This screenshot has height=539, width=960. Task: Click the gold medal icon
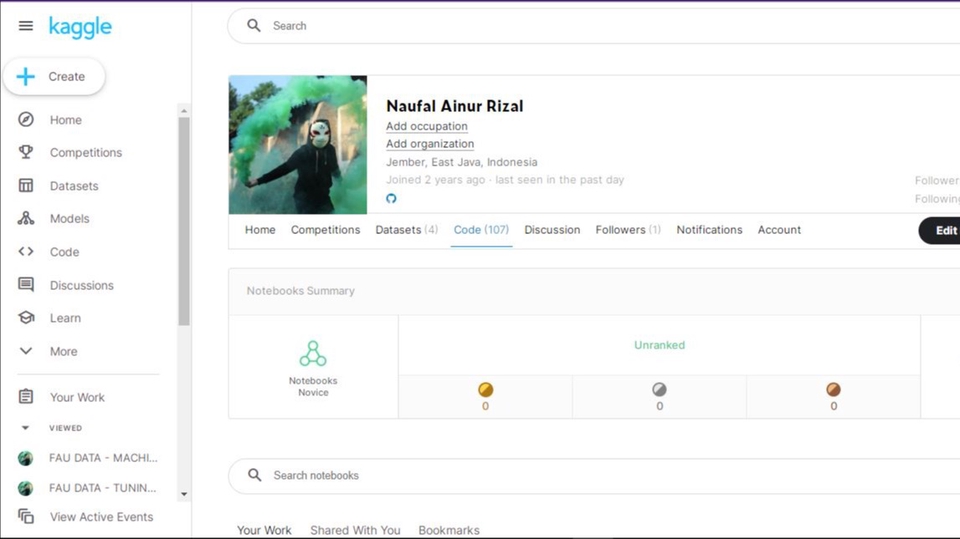[486, 390]
